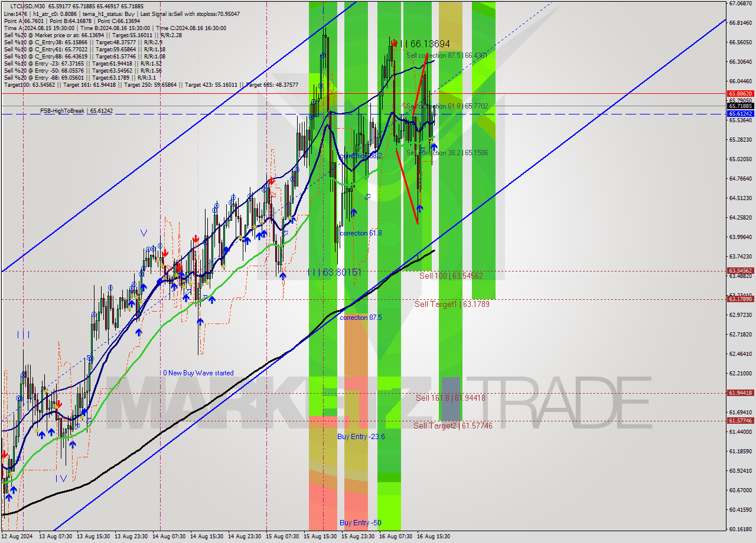Click the blue 65.61242 price tag

click(x=741, y=113)
